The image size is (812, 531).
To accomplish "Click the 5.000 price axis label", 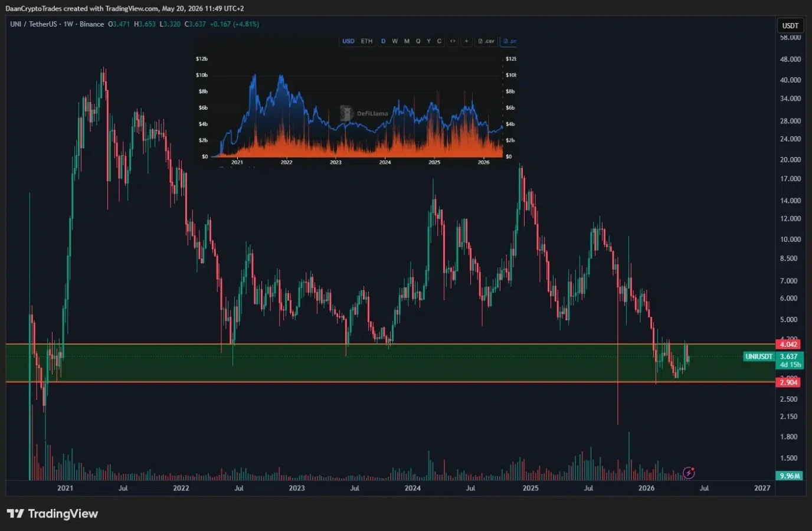I will [x=788, y=320].
